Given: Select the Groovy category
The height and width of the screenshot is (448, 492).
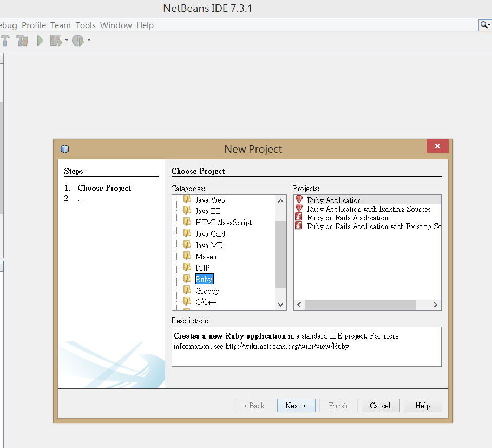Looking at the screenshot, I should (x=207, y=290).
